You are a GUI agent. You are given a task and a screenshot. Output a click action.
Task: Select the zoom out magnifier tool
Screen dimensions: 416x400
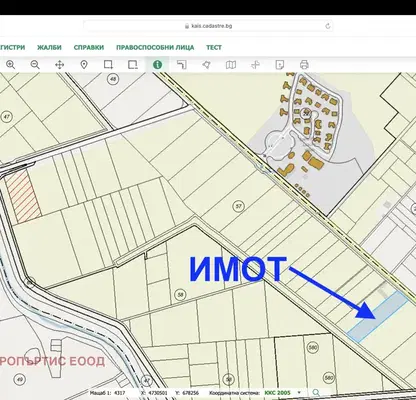click(35, 65)
